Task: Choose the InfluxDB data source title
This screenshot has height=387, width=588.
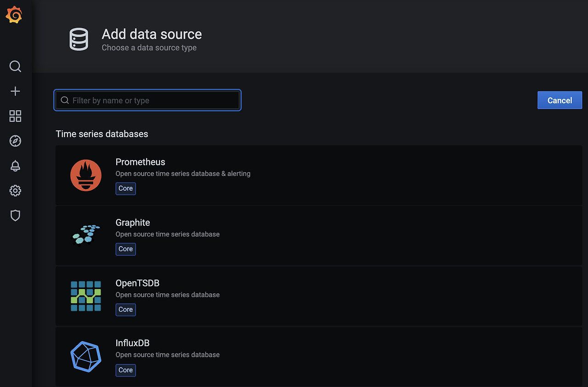Action: click(132, 343)
